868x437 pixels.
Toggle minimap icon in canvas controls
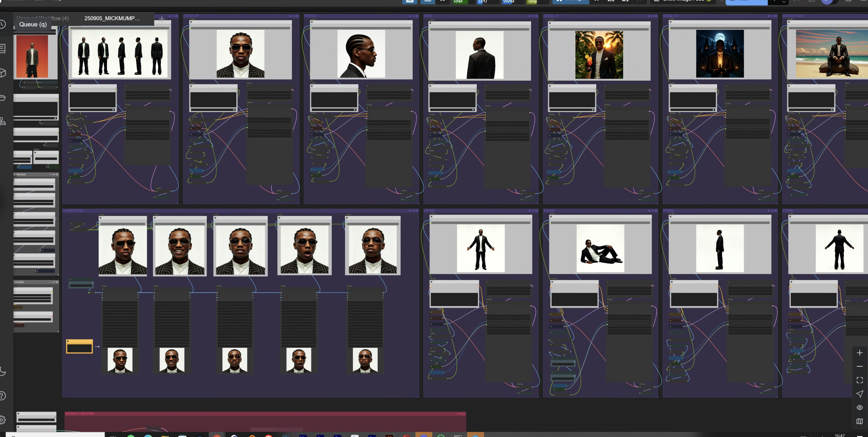[x=860, y=421]
